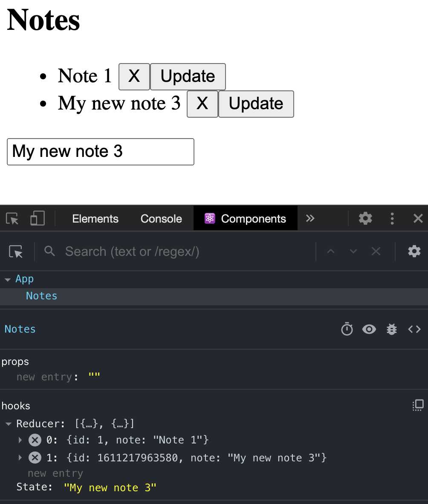428x504 pixels.
Task: Click the suspend component stopwatch icon
Action: pos(347,329)
